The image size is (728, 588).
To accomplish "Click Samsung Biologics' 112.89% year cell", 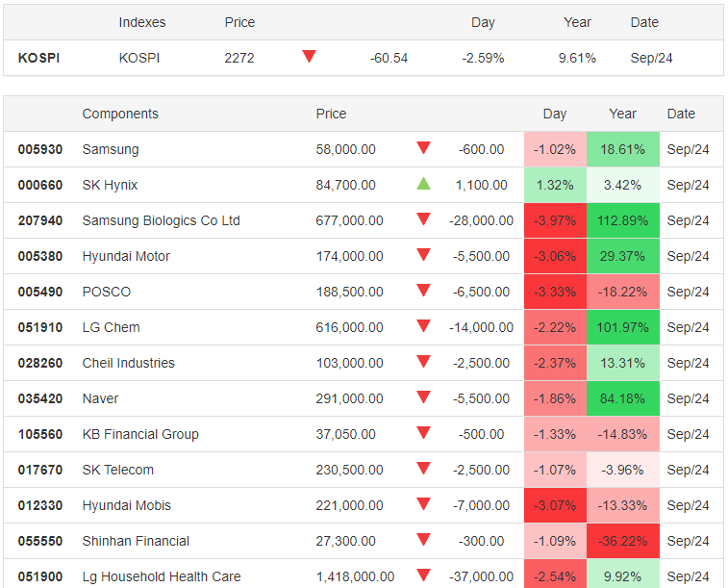I will [x=622, y=220].
